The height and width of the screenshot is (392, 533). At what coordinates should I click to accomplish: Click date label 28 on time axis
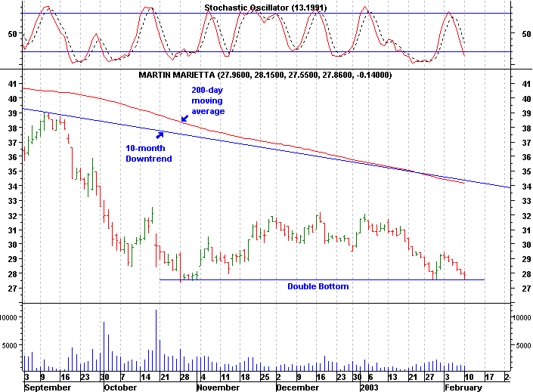click(184, 377)
